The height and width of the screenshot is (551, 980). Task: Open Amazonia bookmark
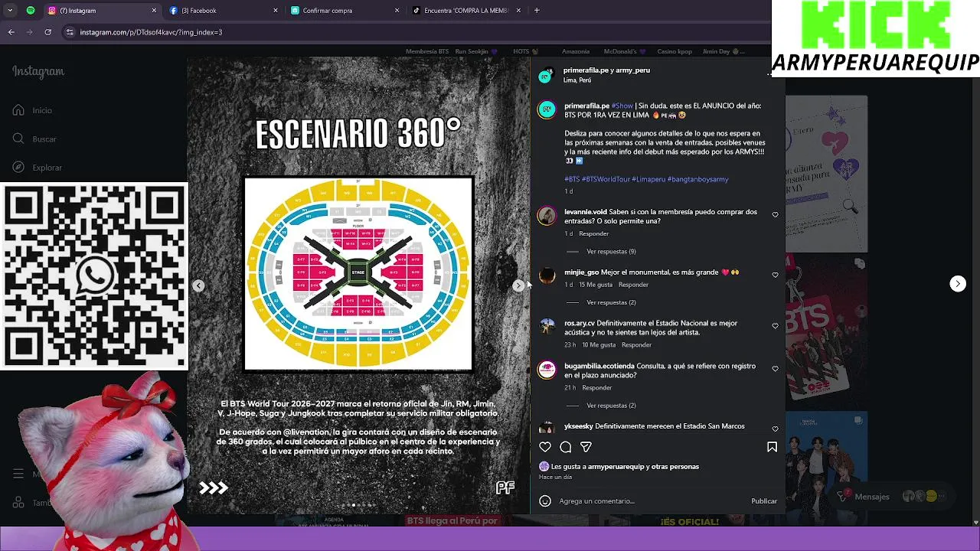(576, 51)
